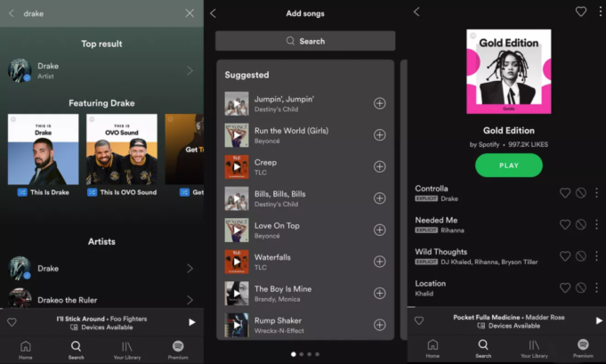Add Jumpin', Jumpin' to the playlist

(379, 103)
